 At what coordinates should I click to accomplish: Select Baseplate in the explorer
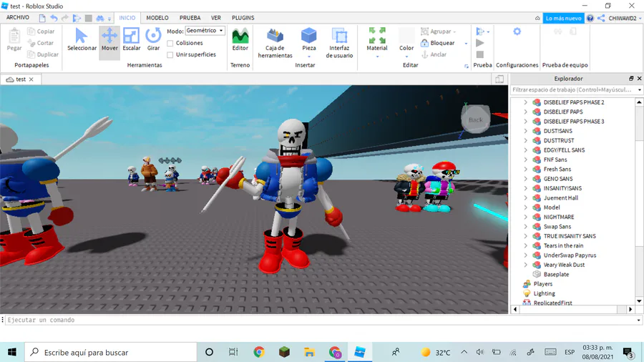tap(556, 274)
